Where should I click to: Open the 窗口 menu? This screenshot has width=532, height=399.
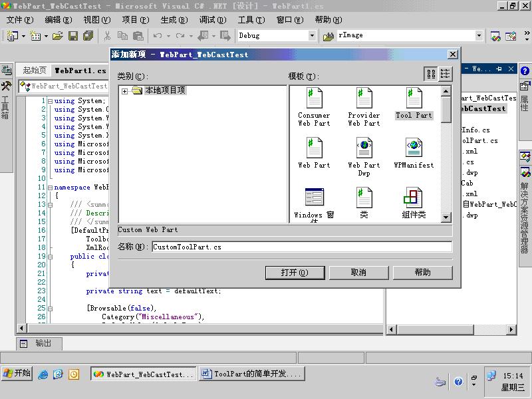point(290,20)
